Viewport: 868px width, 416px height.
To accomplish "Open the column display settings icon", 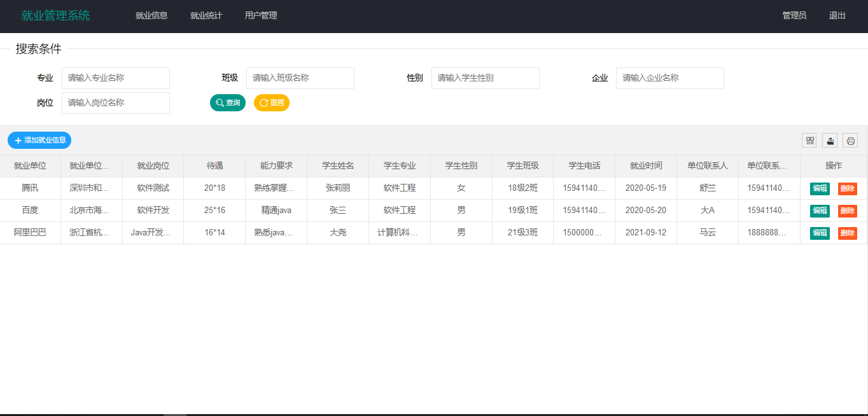I will coord(809,140).
